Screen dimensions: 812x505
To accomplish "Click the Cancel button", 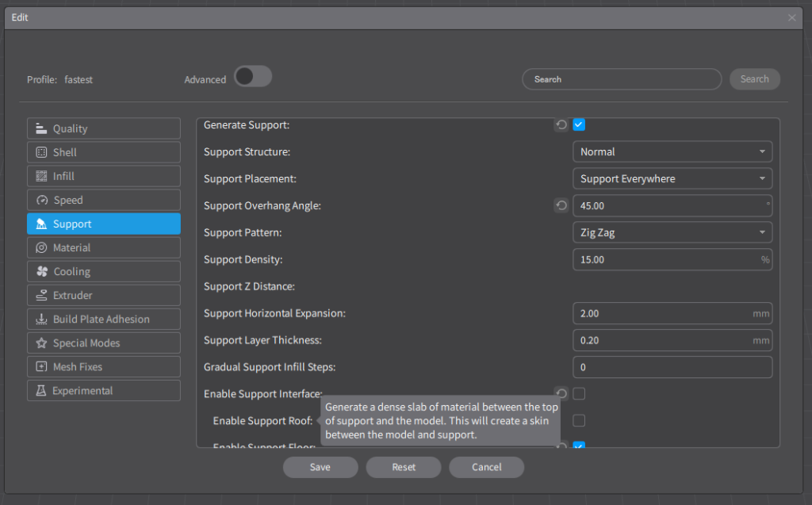I will click(486, 467).
